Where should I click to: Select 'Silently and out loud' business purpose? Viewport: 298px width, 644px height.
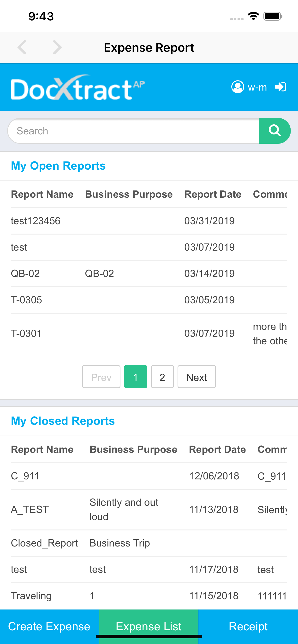tap(124, 510)
